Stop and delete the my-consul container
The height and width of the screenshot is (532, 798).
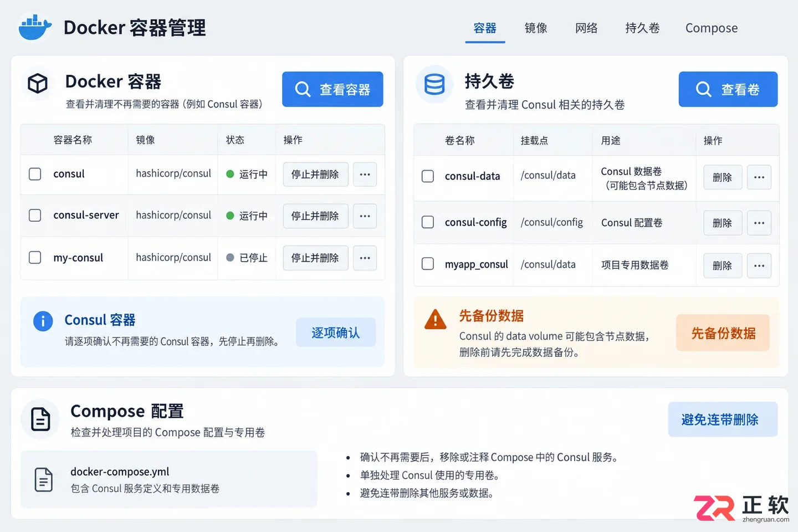coord(315,258)
